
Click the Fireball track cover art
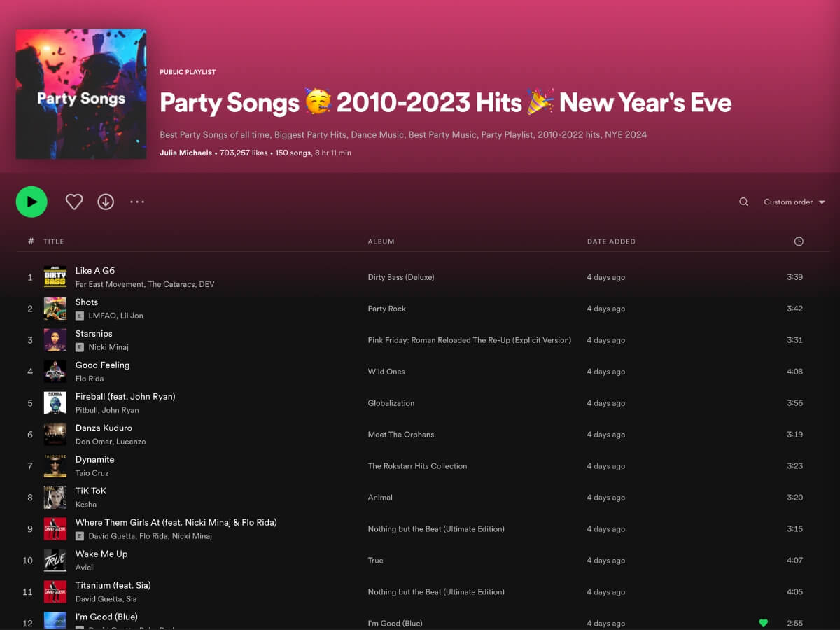tap(55, 403)
